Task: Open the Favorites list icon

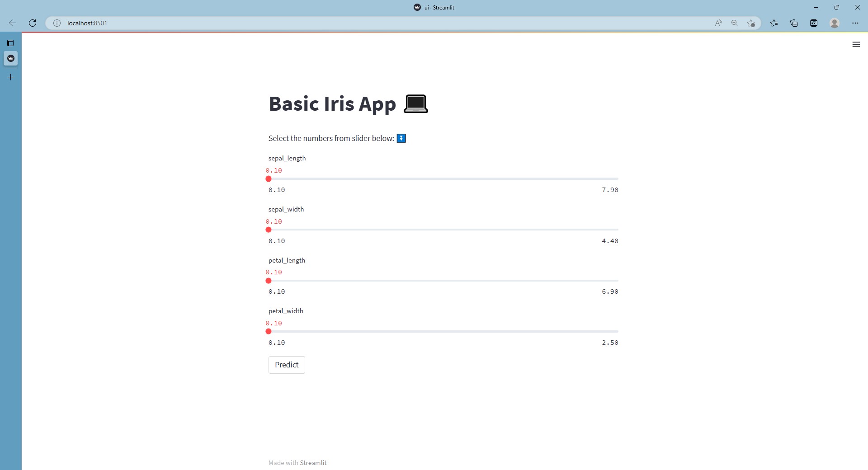Action: [x=774, y=23]
